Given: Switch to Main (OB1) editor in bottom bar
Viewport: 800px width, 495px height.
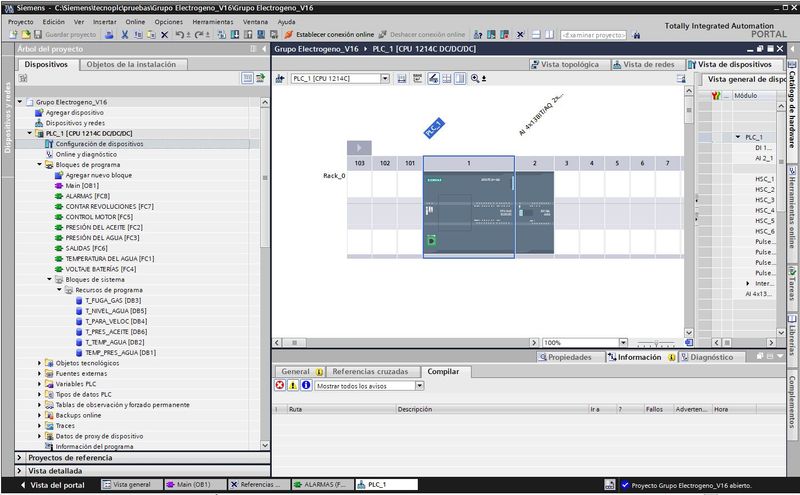Looking at the screenshot, I should (194, 484).
